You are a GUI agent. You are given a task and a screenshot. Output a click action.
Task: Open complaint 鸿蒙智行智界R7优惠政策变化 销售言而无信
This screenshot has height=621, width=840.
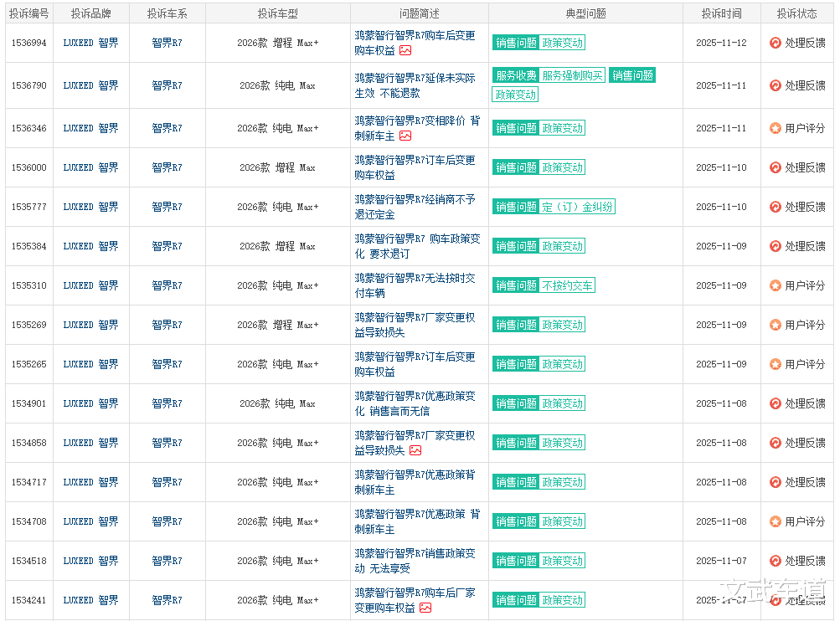[415, 403]
